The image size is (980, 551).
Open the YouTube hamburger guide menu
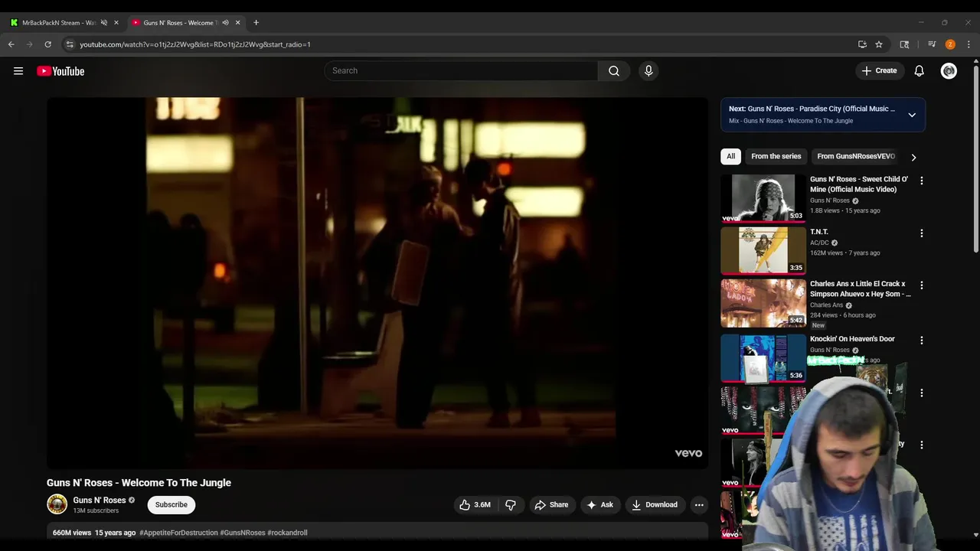click(x=18, y=71)
